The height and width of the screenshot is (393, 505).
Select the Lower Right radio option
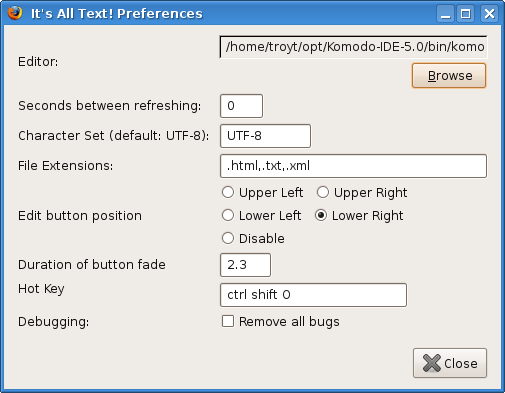coord(321,215)
